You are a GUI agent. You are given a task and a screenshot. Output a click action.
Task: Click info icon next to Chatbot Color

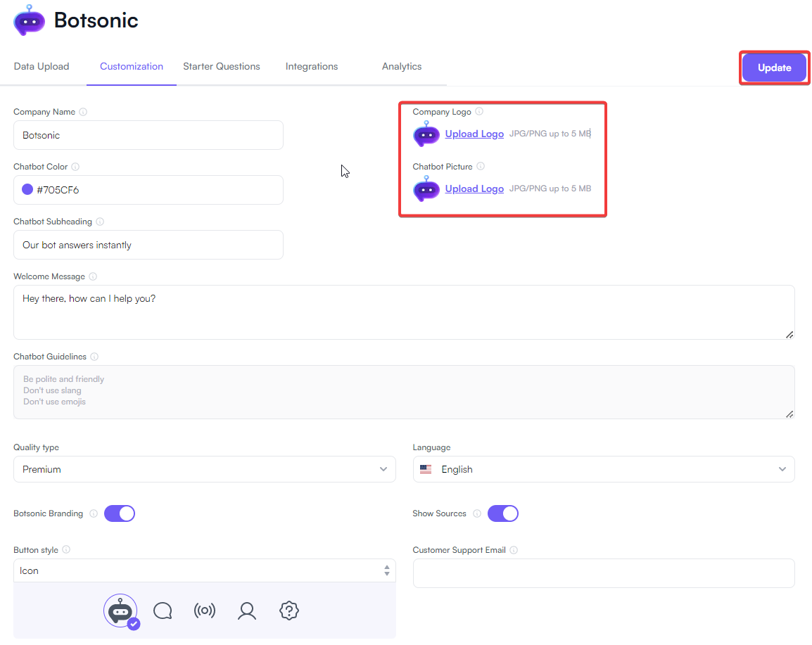click(75, 167)
